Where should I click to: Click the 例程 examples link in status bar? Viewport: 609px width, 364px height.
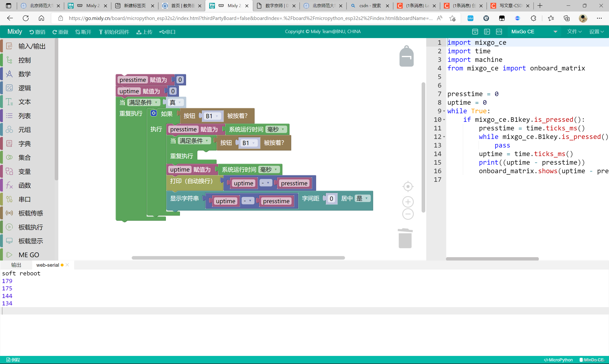tap(13, 360)
